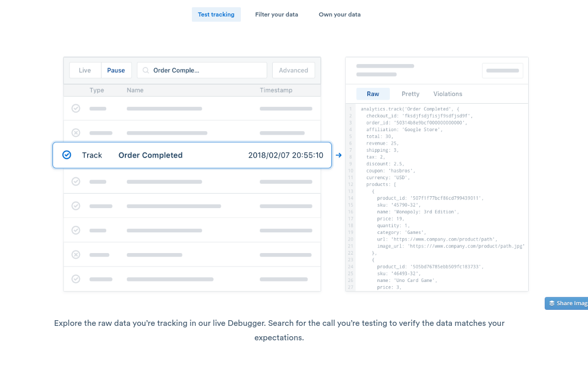Click the total: 30 line
Image resolution: width=588 pixels, height=377 pixels.
pyautogui.click(x=380, y=136)
